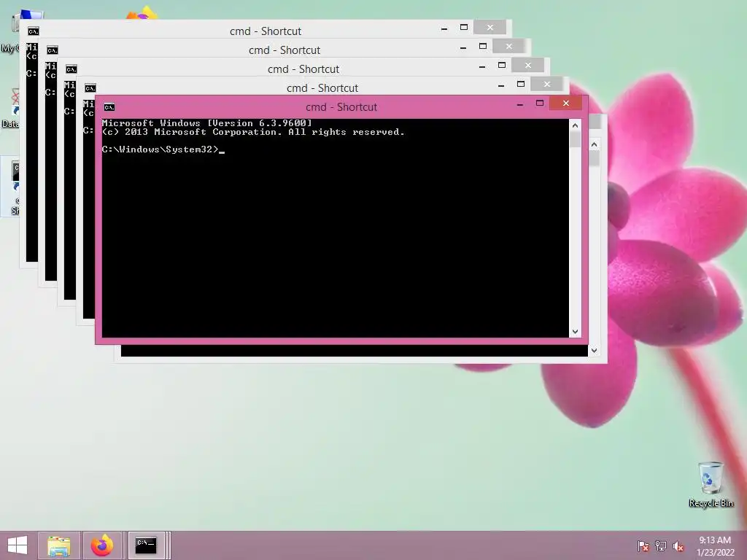Activate the third window via its cmd - Shortcut title
Viewport: 747px width, 560px height.
pos(303,69)
